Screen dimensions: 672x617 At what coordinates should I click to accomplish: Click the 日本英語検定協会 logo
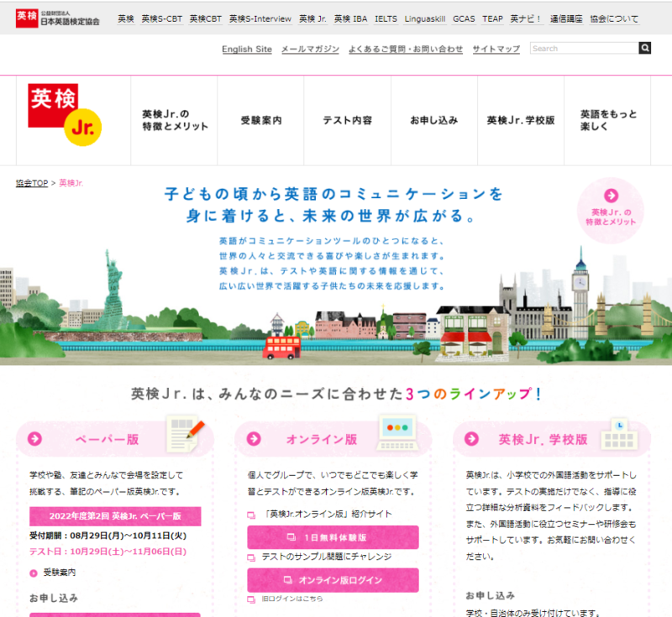coord(58,18)
